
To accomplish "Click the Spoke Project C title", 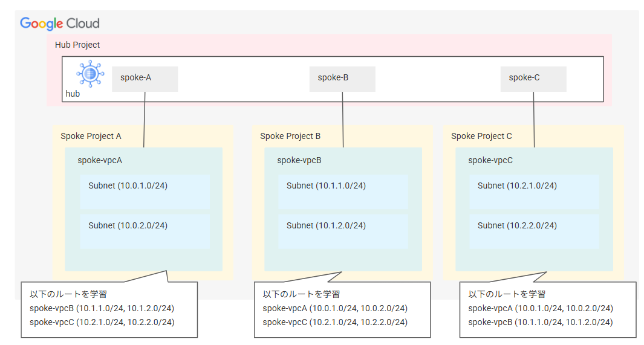I will (481, 136).
